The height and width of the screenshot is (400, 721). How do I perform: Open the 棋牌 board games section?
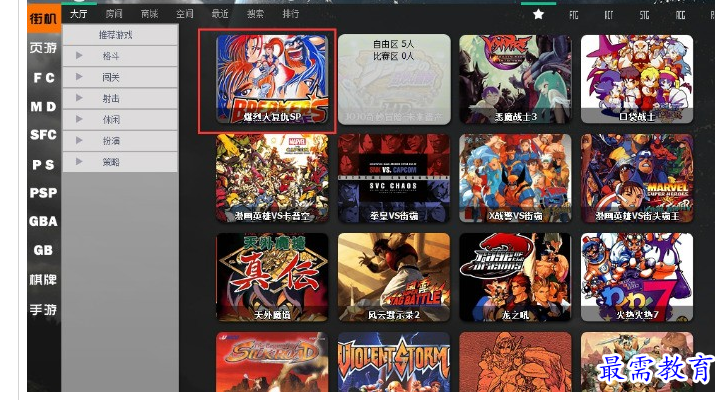point(44,279)
